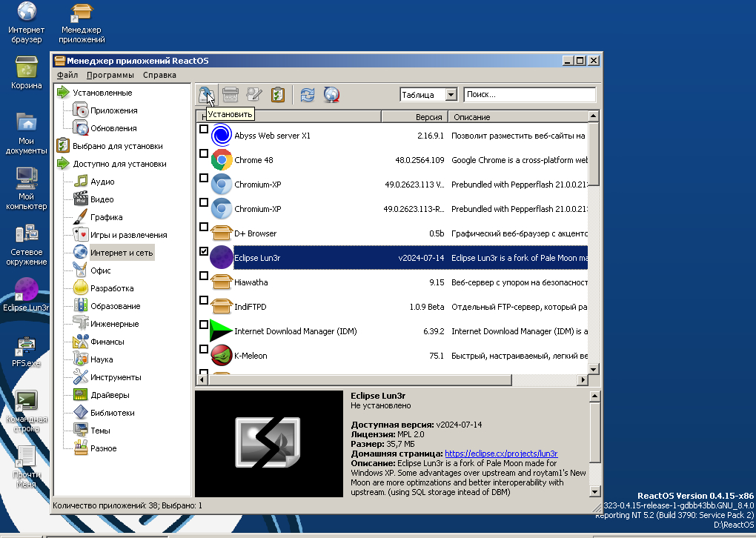This screenshot has height=538, width=756.
Task: Click the application list right scroll arrow
Action: (x=583, y=380)
